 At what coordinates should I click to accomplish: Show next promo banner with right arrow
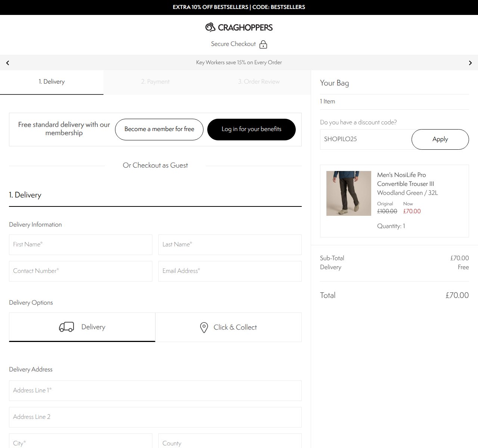point(470,63)
